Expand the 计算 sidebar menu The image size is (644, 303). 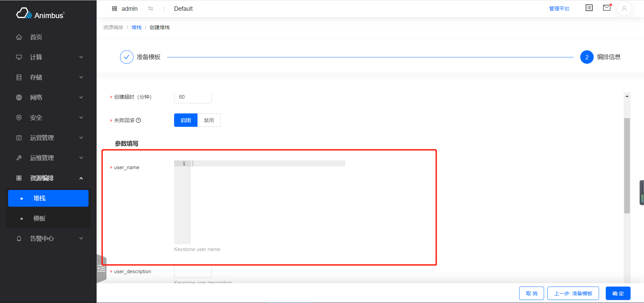click(48, 57)
